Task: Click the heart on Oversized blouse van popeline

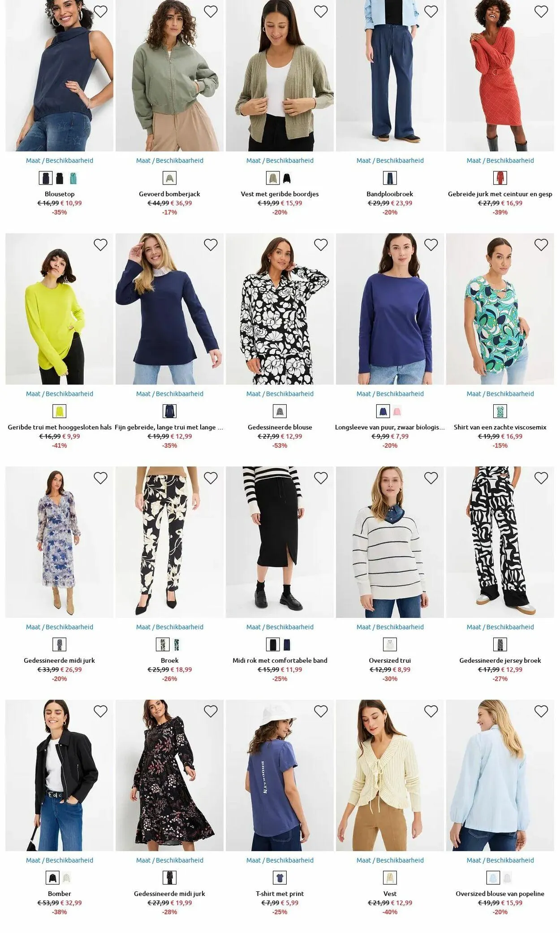Action: click(541, 711)
